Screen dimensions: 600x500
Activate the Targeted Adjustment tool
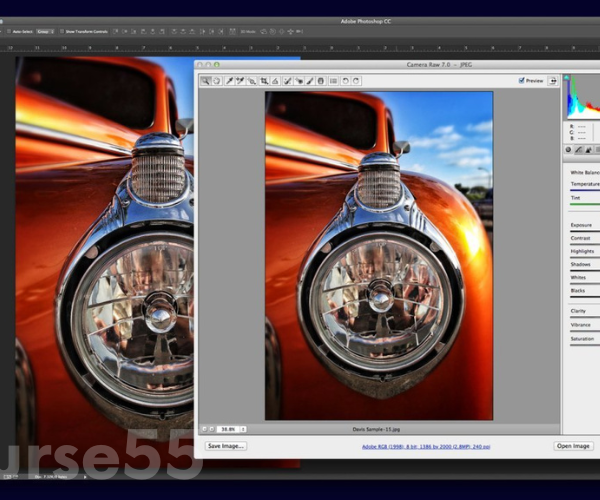point(251,81)
